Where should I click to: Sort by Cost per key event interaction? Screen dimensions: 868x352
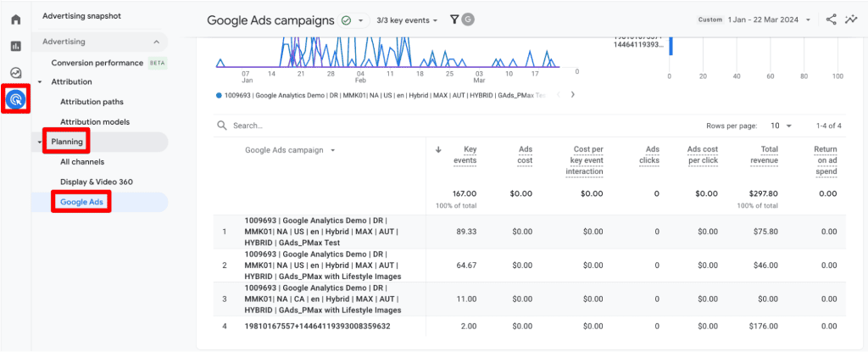click(x=584, y=161)
